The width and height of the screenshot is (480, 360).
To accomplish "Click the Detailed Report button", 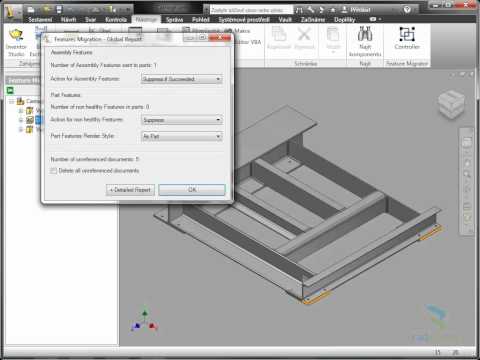I will [x=130, y=190].
